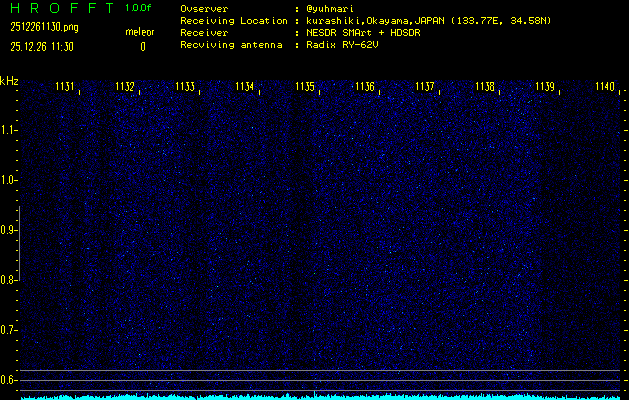Select the 1137 time tick
The image size is (629, 400).
[425, 87]
